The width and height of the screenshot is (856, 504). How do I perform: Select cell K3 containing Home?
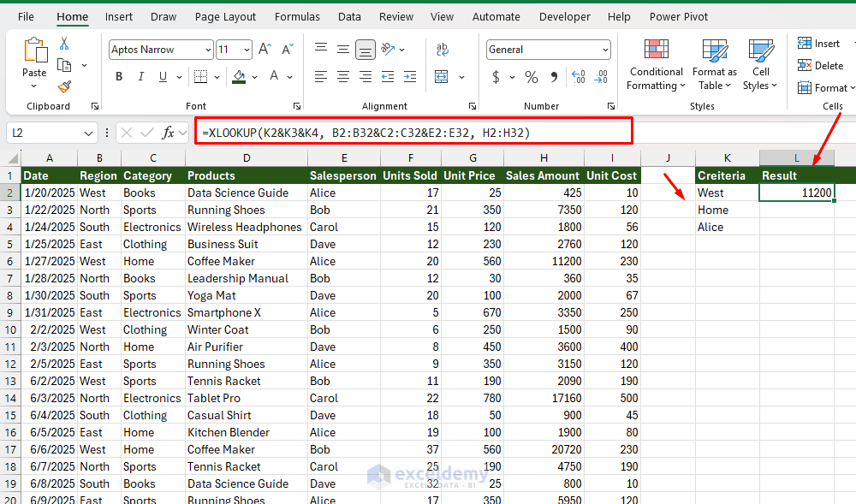click(x=727, y=210)
